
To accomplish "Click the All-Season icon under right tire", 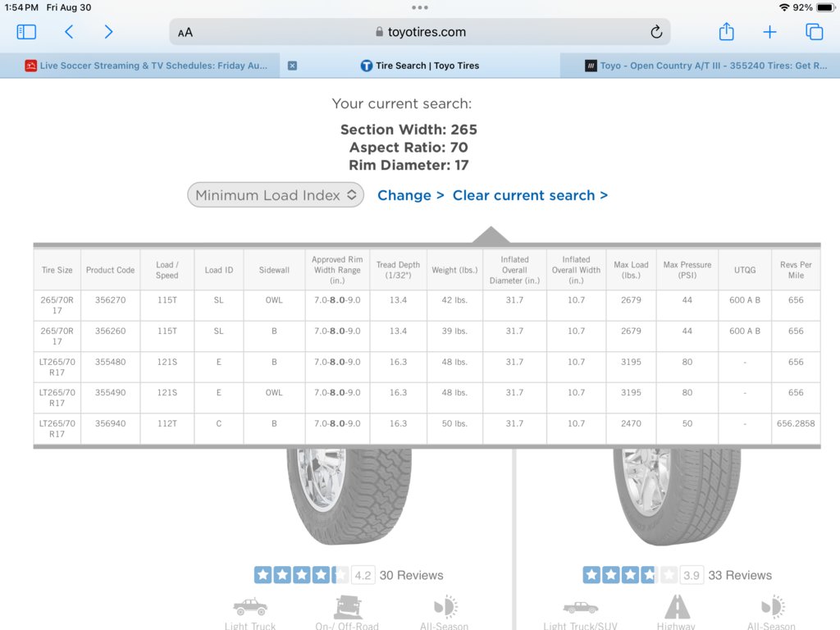I will [x=773, y=607].
